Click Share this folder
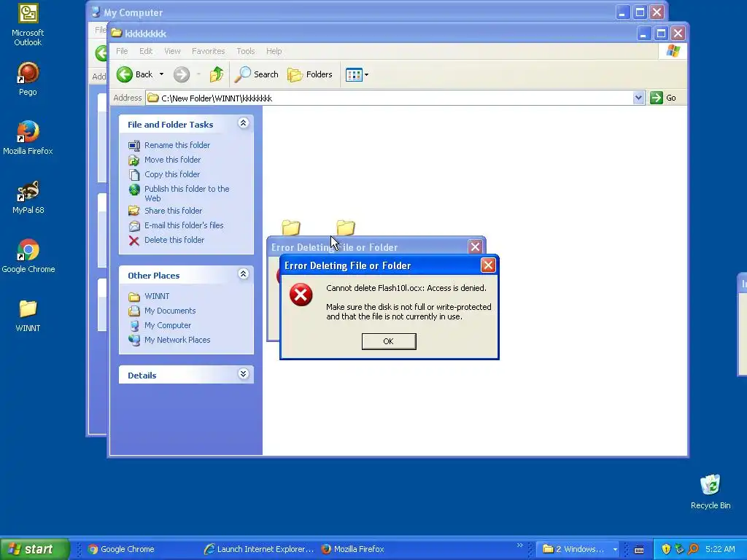This screenshot has height=560, width=747. [x=173, y=211]
